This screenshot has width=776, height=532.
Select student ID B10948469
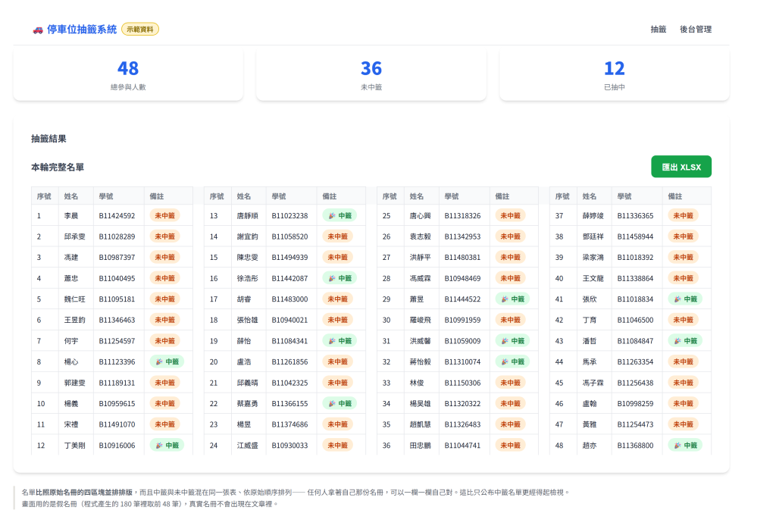tap(462, 278)
